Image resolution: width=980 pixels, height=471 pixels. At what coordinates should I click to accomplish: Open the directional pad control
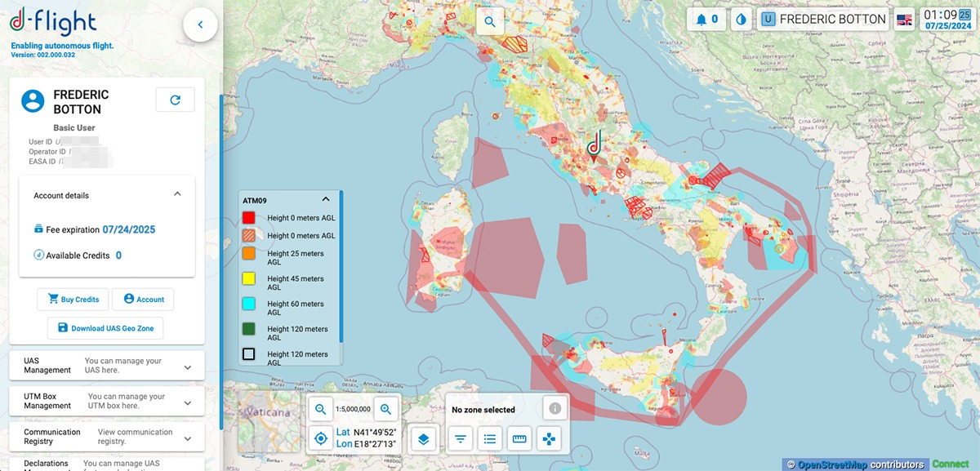coord(549,438)
